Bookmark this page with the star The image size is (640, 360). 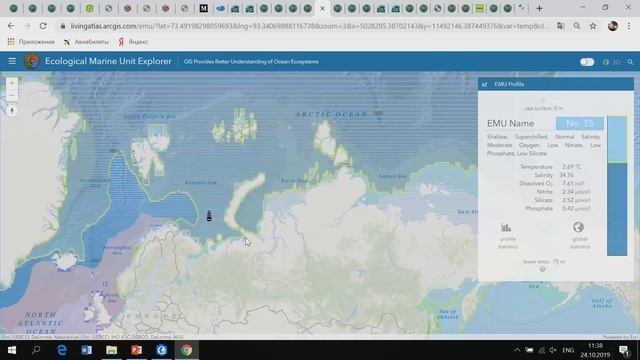click(x=593, y=26)
